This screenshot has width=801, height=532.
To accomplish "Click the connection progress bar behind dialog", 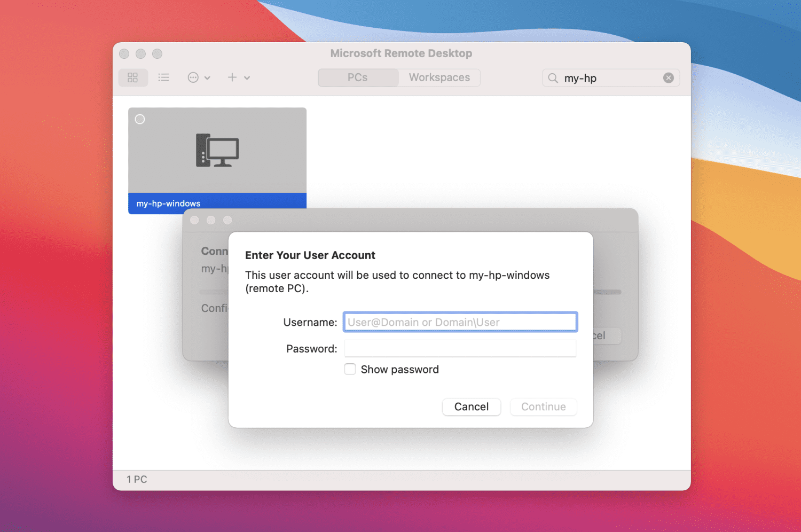I will point(607,292).
